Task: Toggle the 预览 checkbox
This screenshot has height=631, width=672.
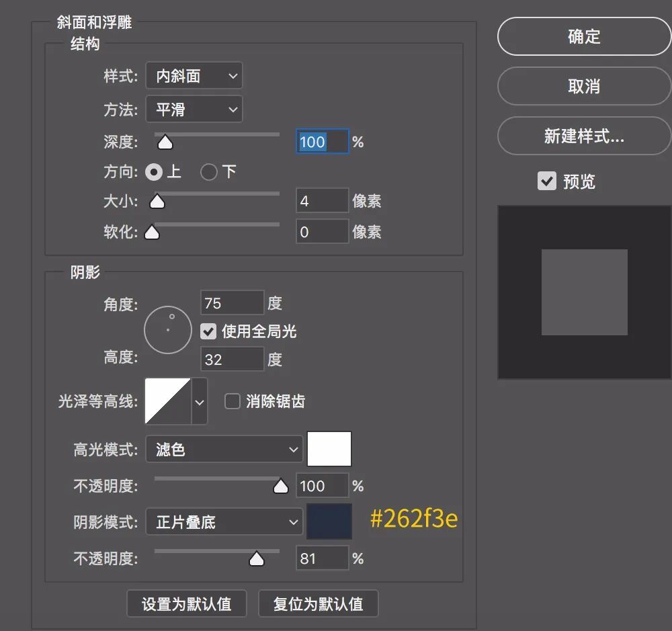Action: pyautogui.click(x=547, y=181)
